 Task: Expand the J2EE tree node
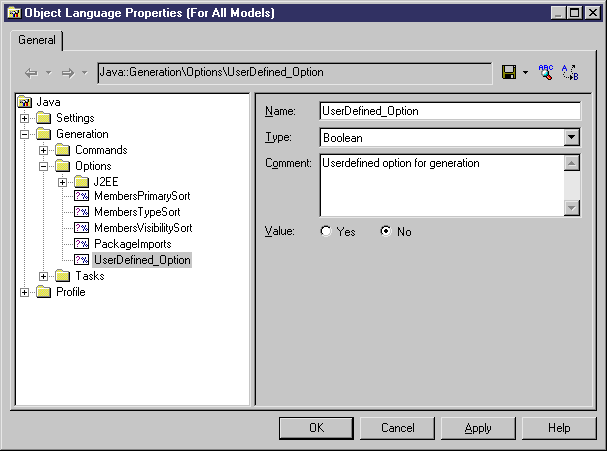(x=62, y=182)
